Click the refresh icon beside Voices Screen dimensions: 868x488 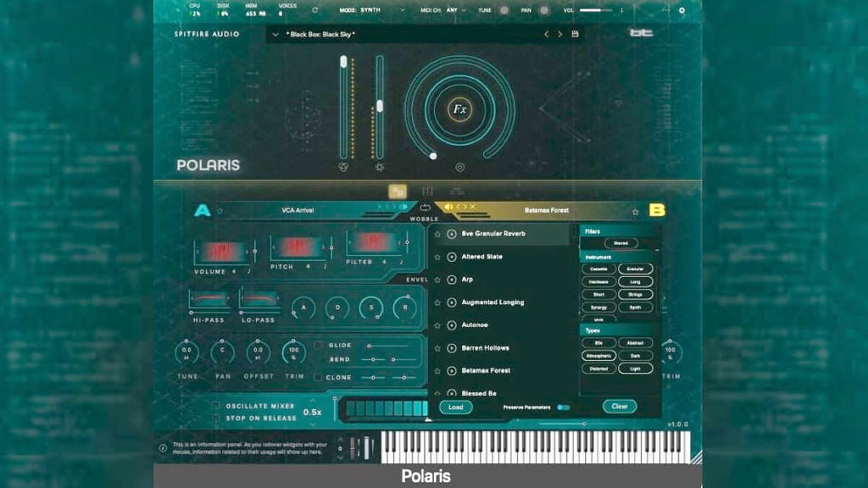(x=315, y=10)
